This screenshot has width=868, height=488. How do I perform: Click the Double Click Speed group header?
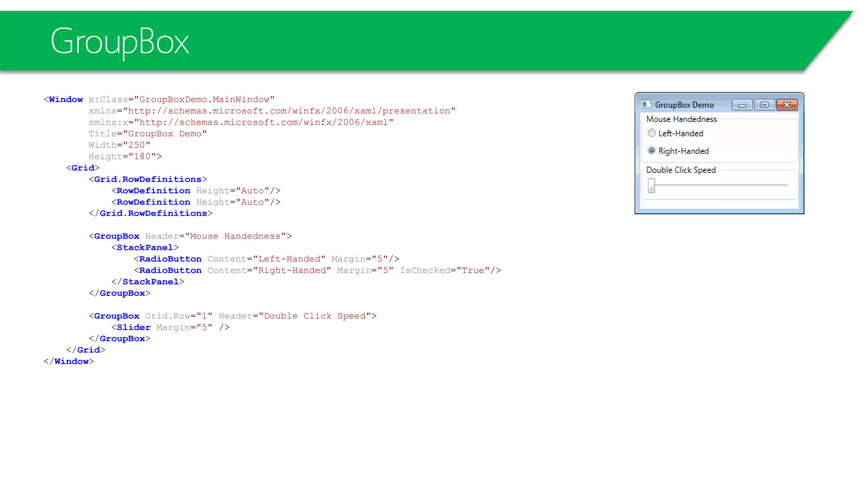pyautogui.click(x=681, y=170)
